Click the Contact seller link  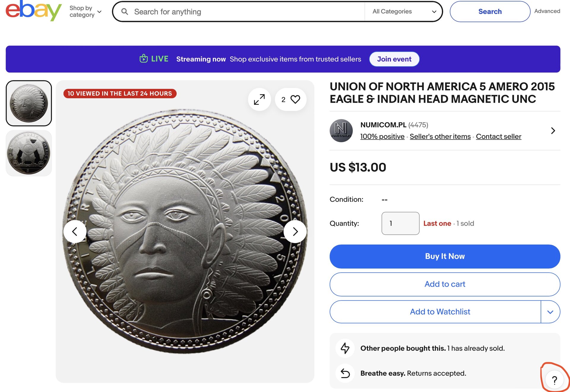[x=498, y=137]
